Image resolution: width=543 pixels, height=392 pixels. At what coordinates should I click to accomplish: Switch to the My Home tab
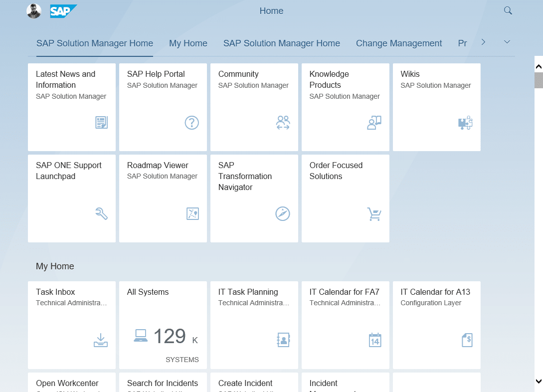(x=188, y=43)
